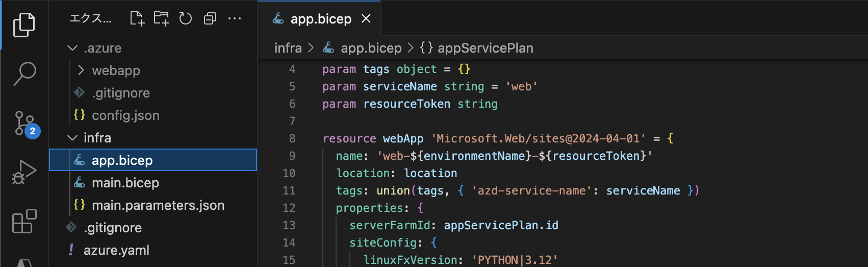Open azure.yaml file
This screenshot has width=868, height=267.
[153, 250]
